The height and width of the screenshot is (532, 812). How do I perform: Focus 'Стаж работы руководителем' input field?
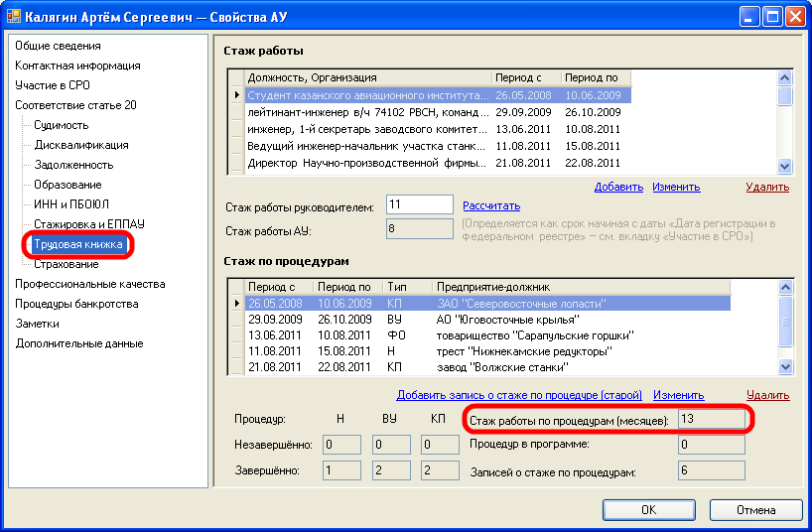coord(420,205)
